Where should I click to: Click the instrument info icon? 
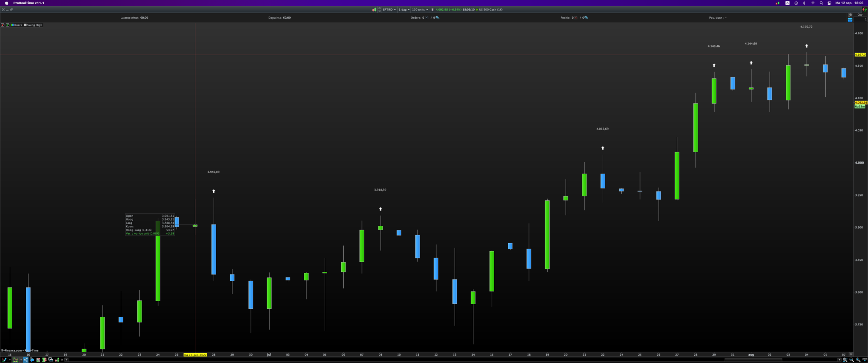(x=432, y=9)
